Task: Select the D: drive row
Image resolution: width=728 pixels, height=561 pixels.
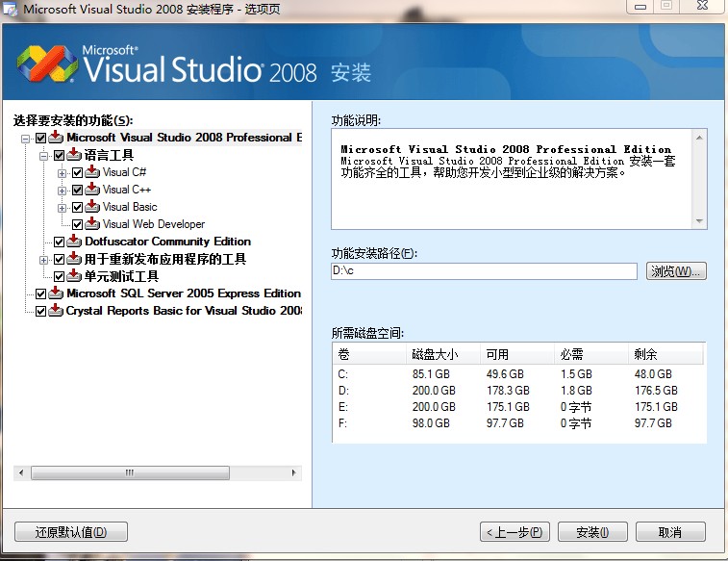Action: 519,391
